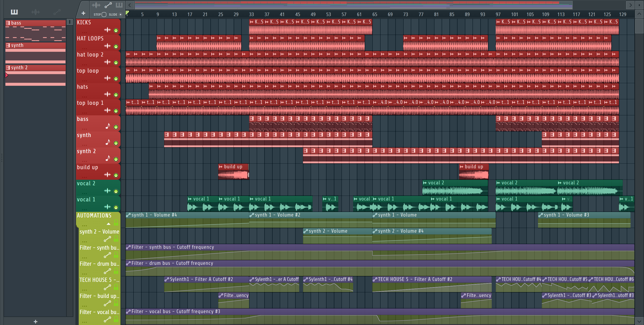Click waveform icon on HAT LOOPS track
Image resolution: width=644 pixels, height=325 pixels.
(x=108, y=46)
